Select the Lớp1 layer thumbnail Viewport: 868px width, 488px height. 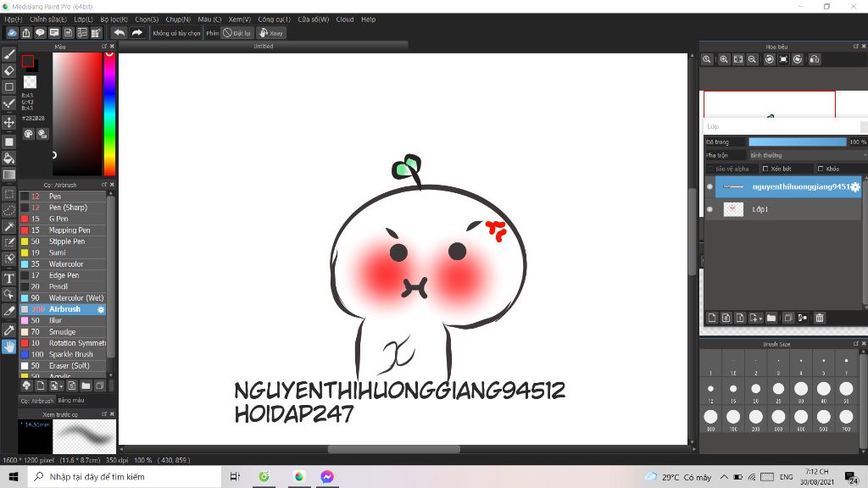tap(733, 209)
